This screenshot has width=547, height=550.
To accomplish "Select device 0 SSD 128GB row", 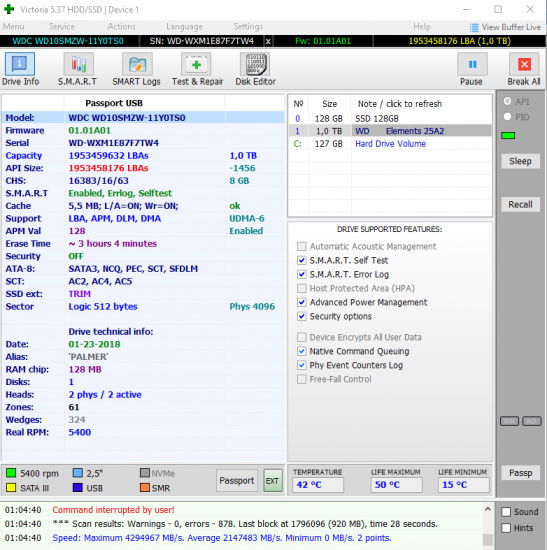I will pyautogui.click(x=390, y=119).
